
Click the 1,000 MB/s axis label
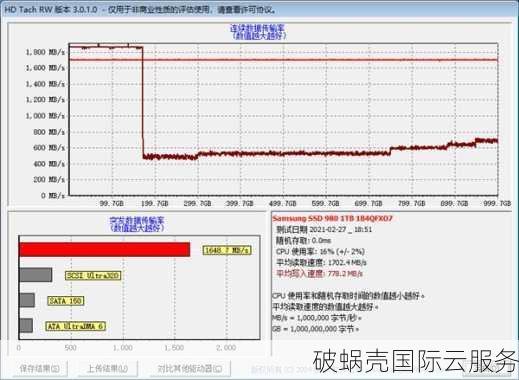click(x=45, y=116)
